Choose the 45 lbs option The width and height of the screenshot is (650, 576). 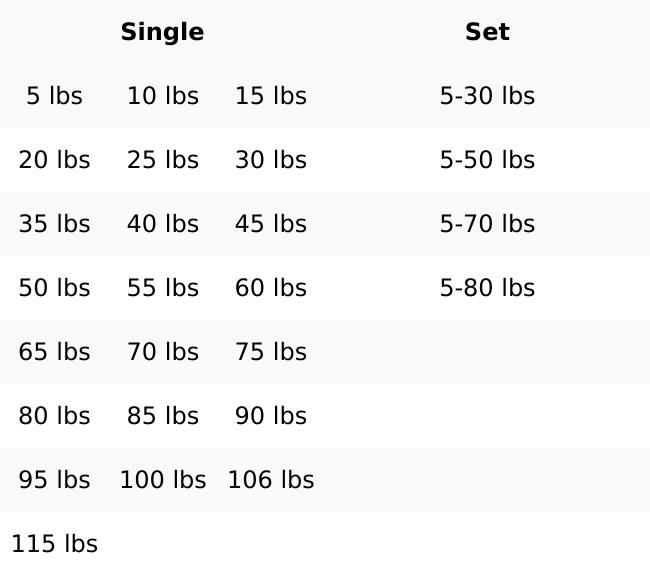click(270, 224)
